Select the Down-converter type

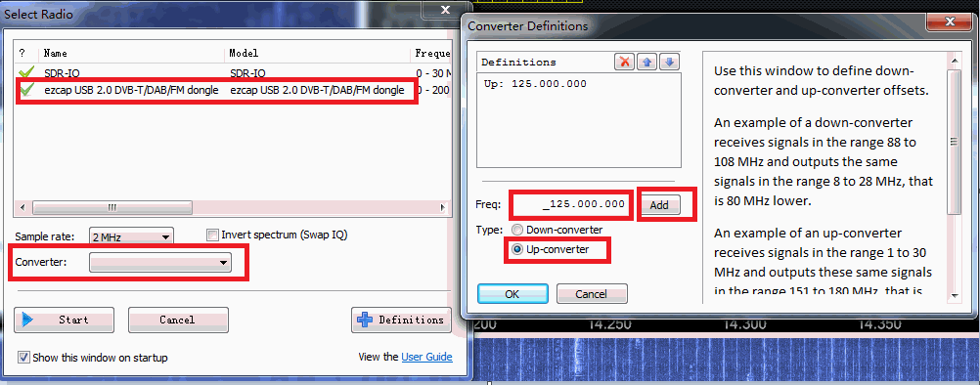click(x=516, y=230)
